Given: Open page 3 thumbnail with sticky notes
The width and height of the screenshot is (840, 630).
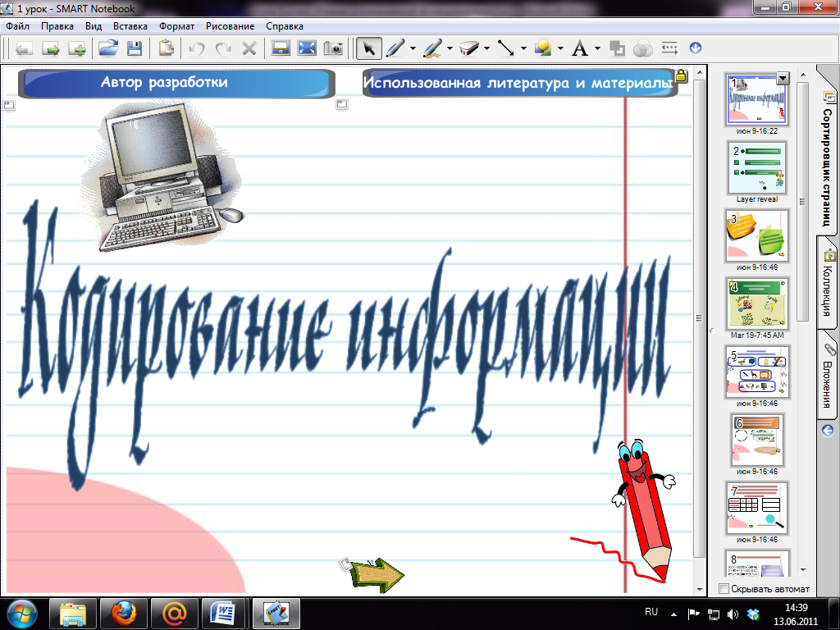Looking at the screenshot, I should pos(757,235).
